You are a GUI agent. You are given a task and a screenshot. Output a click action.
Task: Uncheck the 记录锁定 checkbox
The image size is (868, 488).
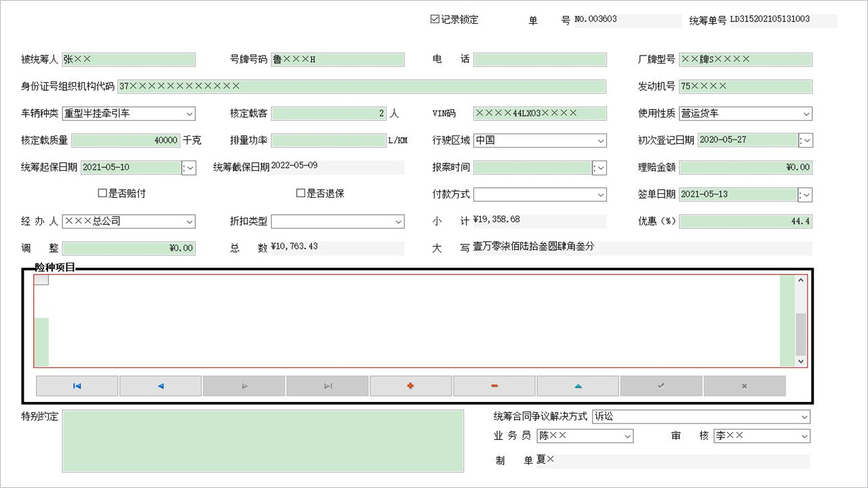434,20
